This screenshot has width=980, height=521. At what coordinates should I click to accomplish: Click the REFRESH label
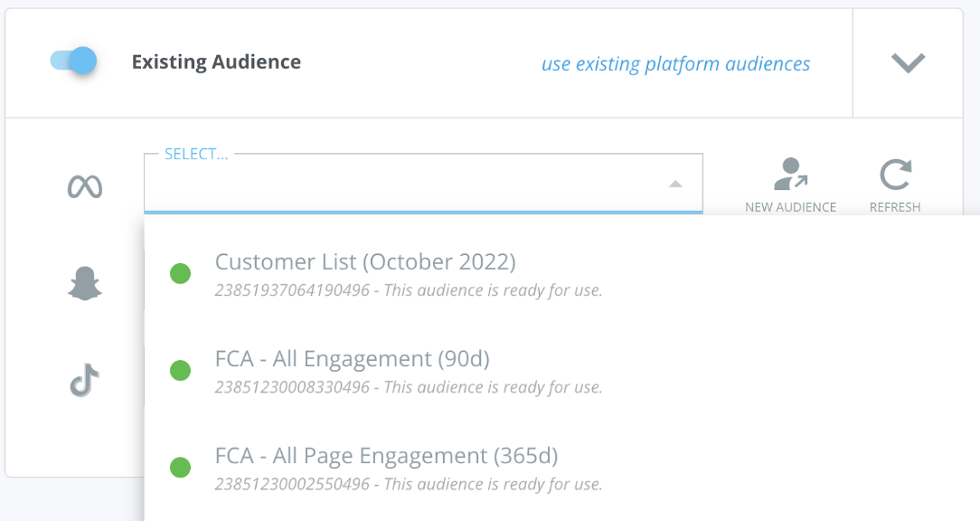point(895,207)
